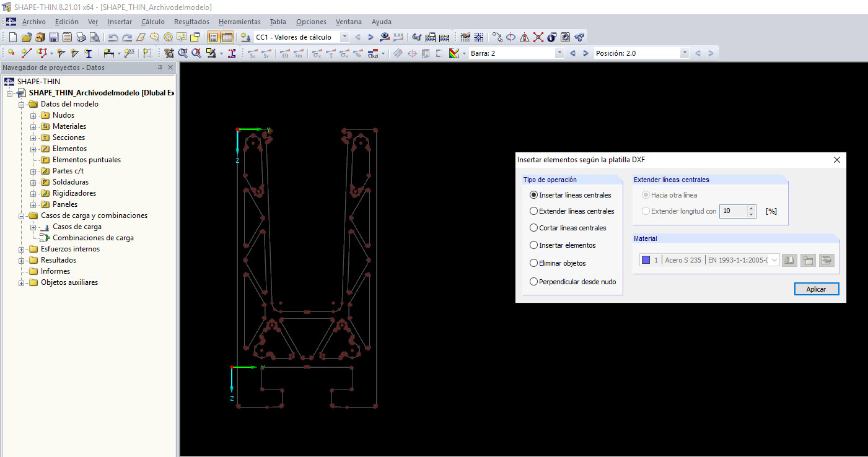The height and width of the screenshot is (457, 868).
Task: Open the material library book icon
Action: [x=789, y=260]
